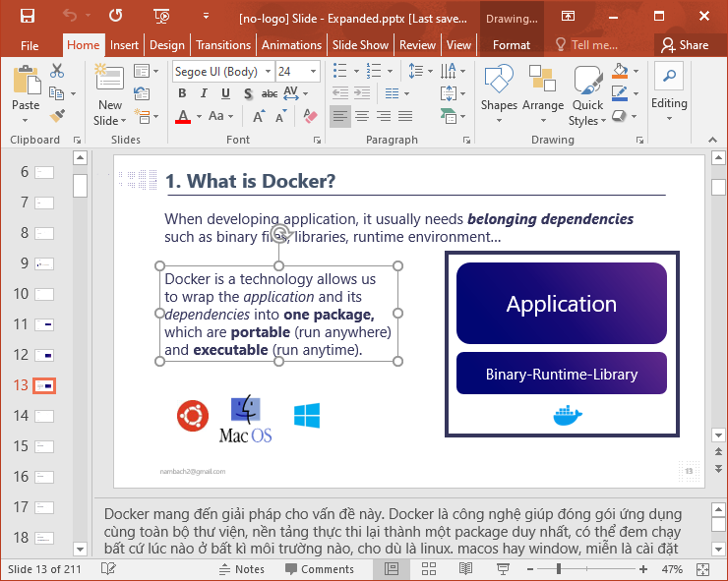Image resolution: width=728 pixels, height=581 pixels.
Task: Start Slide Show from status bar icon
Action: pyautogui.click(x=503, y=568)
